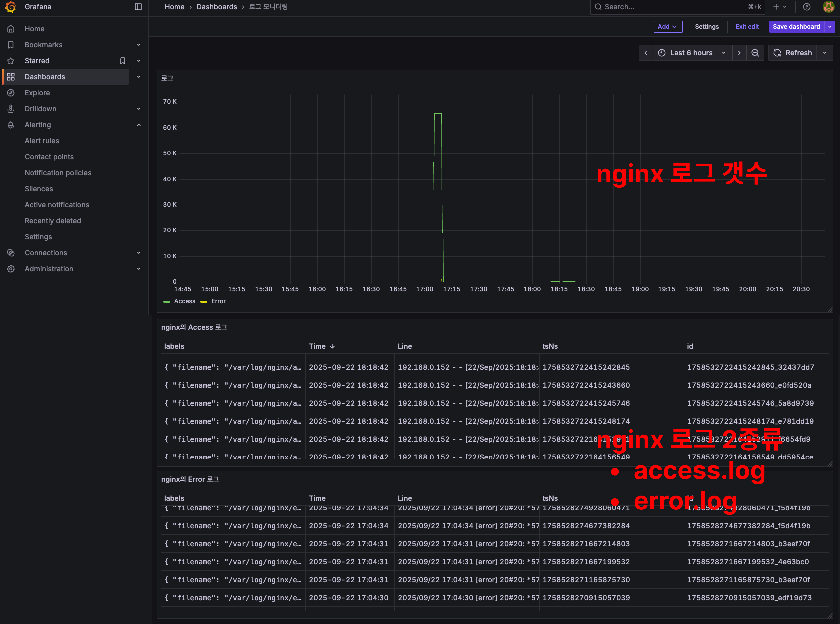Shift time range forward with right arrow
Screen dimensions: 840x624
tap(739, 53)
